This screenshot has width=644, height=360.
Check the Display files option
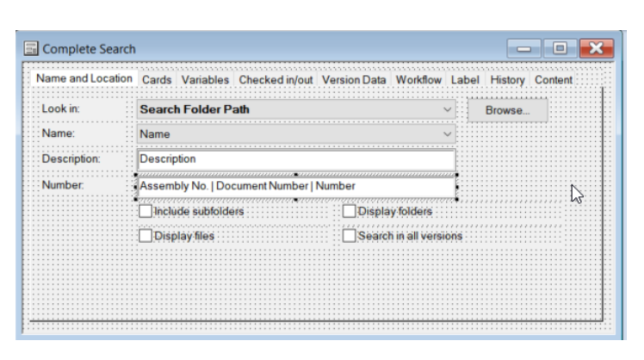click(146, 235)
